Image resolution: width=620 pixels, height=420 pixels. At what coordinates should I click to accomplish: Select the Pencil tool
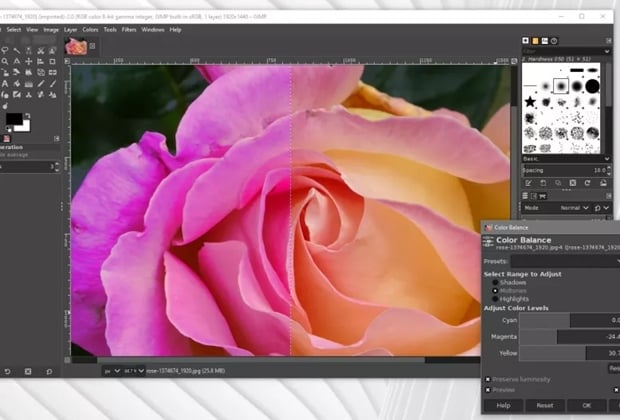[40, 84]
